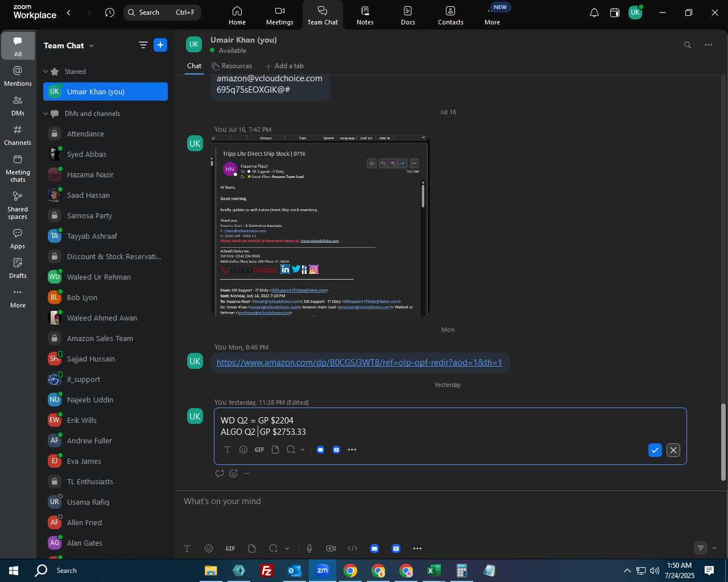Click the GIF button in edit box
The image size is (728, 582).
[x=259, y=450]
